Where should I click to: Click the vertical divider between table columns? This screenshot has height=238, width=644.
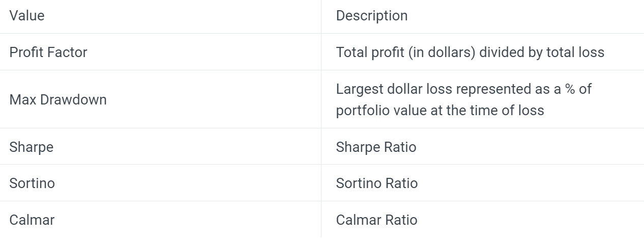(321, 119)
